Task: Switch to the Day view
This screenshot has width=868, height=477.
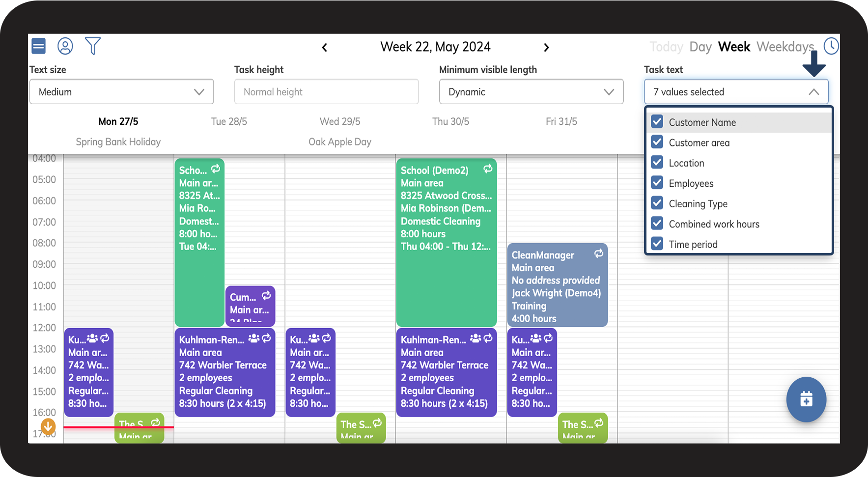Action: [x=700, y=47]
